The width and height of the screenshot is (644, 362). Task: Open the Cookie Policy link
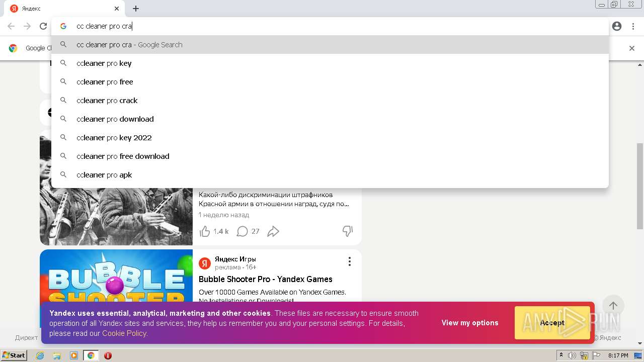click(x=124, y=333)
